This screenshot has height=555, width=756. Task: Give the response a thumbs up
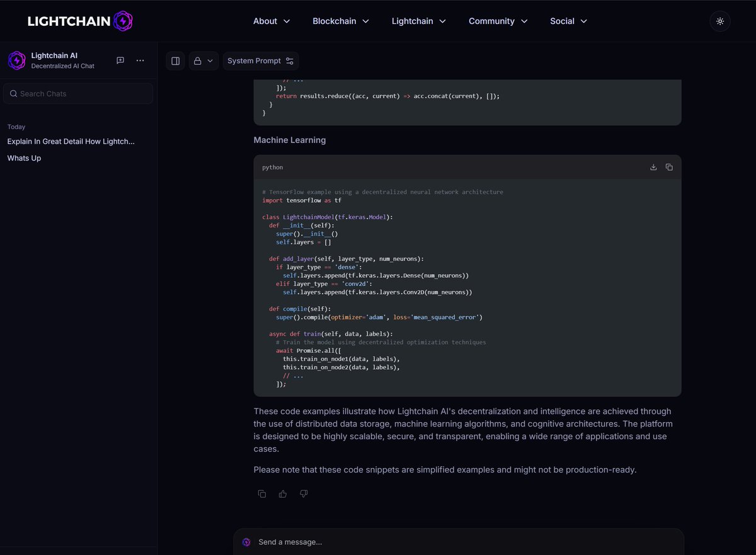pyautogui.click(x=283, y=494)
